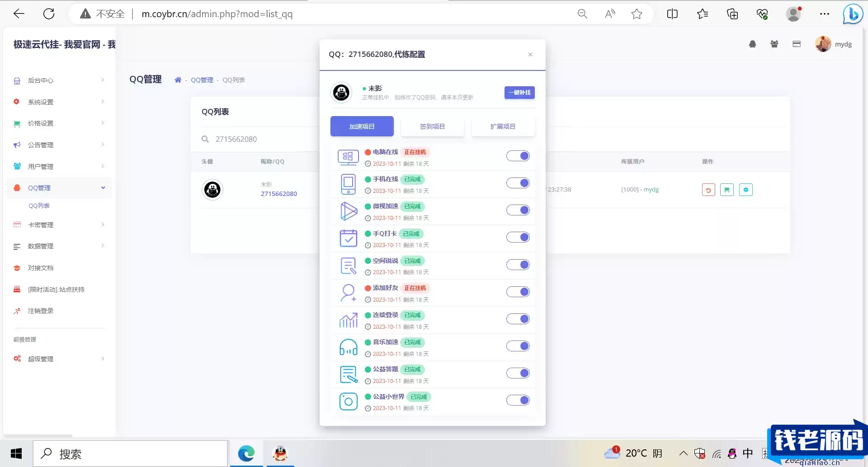Open the Windows Start menu
Image resolution: width=868 pixels, height=467 pixels.
[16, 453]
